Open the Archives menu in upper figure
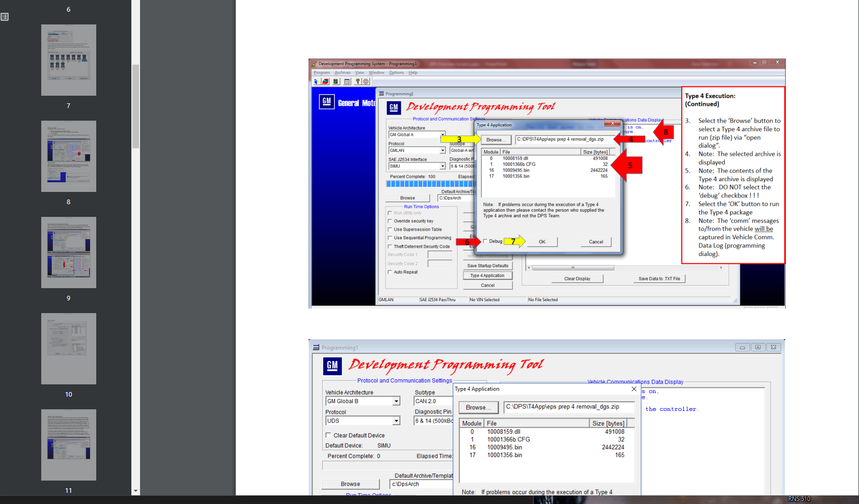Image resolution: width=859 pixels, height=504 pixels. [342, 73]
